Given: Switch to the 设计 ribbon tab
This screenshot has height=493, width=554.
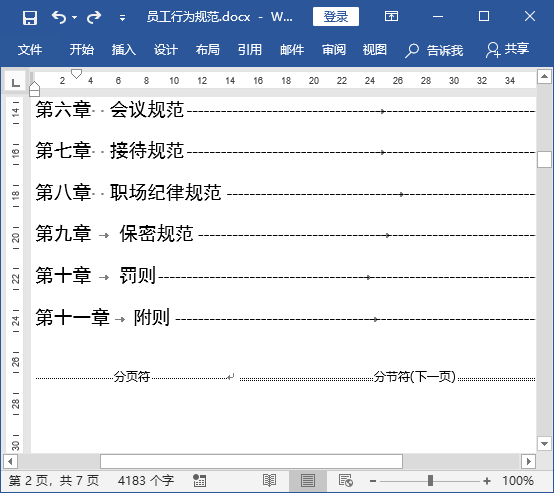Looking at the screenshot, I should click(x=165, y=49).
